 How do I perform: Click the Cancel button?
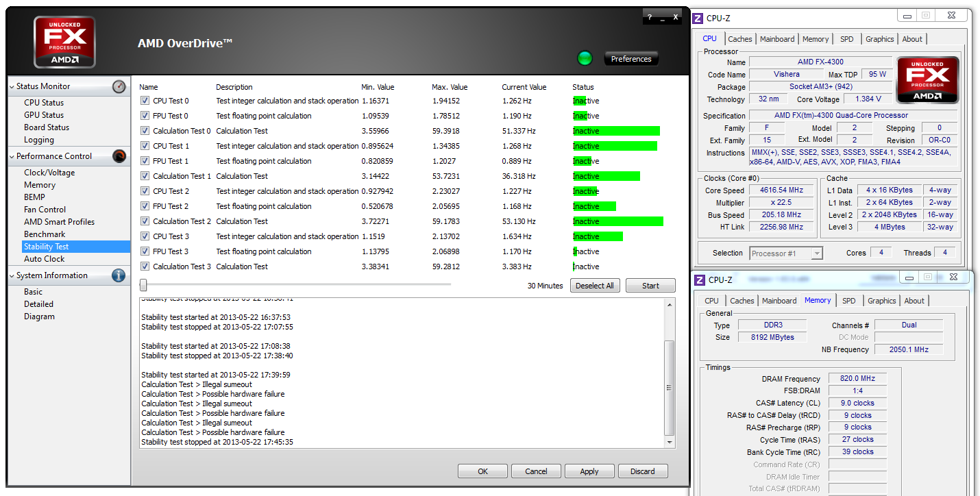click(x=537, y=471)
